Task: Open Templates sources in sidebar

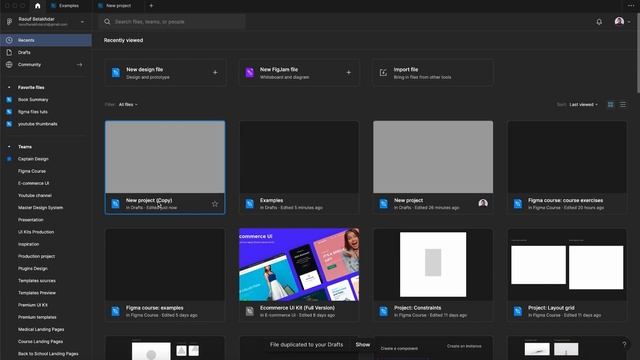Action: point(37,281)
